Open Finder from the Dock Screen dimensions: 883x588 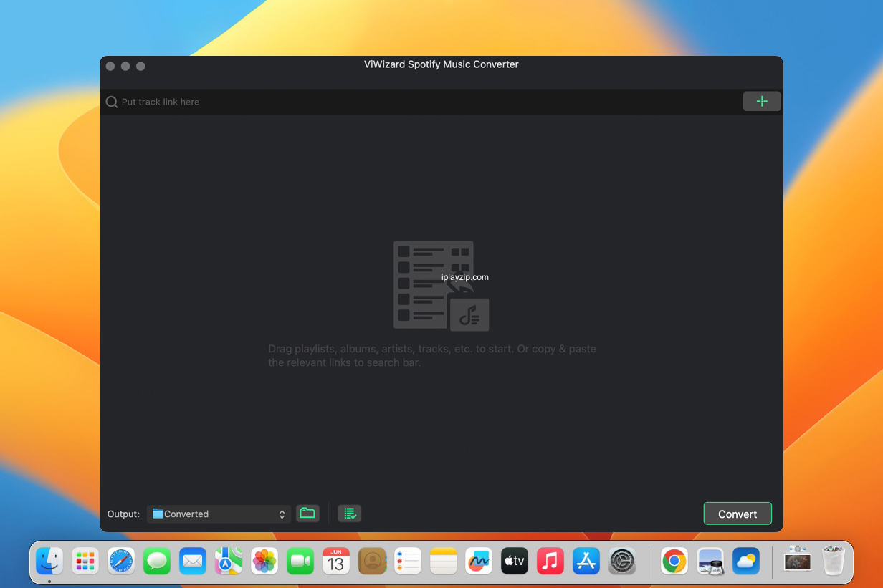pyautogui.click(x=49, y=562)
